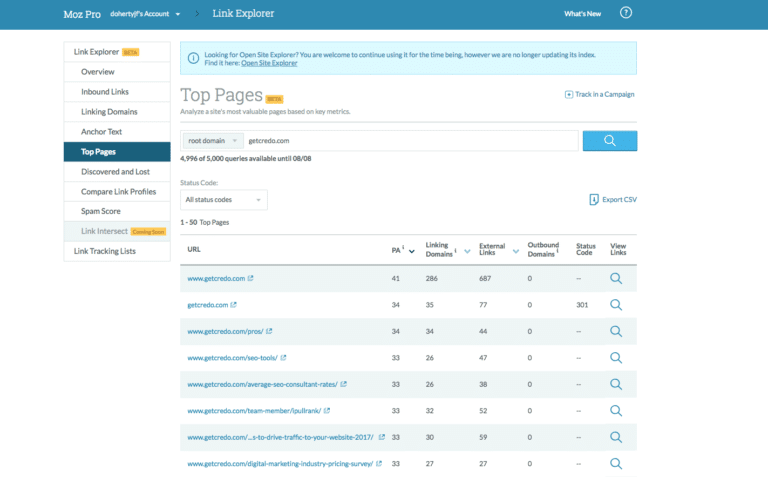View links for www.getcredo.com row
Image resolution: width=768 pixels, height=477 pixels.
click(x=616, y=278)
